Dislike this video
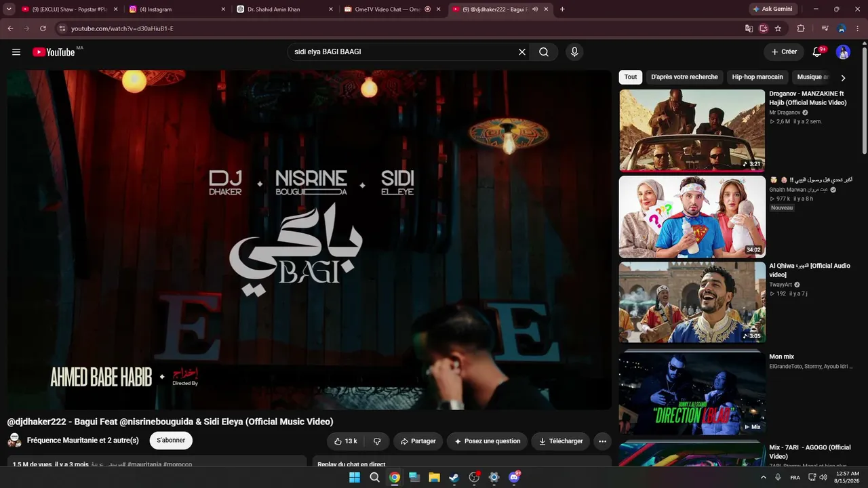 coord(377,441)
